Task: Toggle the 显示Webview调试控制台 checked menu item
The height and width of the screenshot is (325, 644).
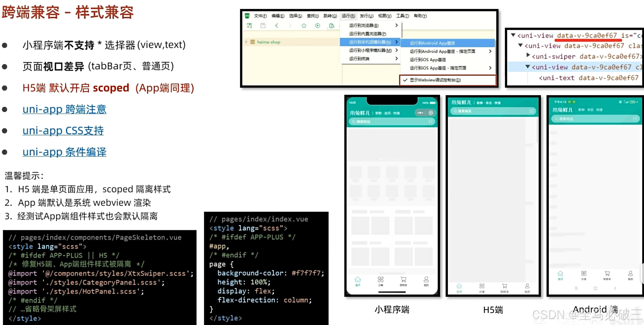Action: 435,80
